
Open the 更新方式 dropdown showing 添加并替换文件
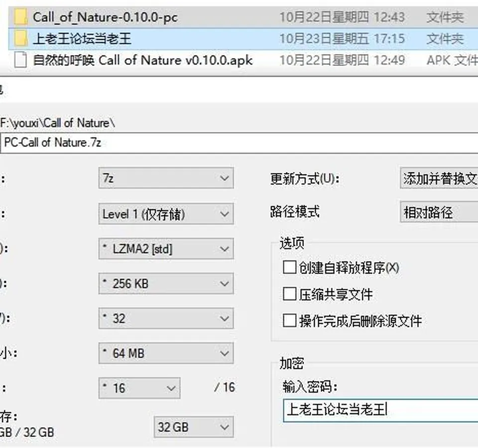439,178
